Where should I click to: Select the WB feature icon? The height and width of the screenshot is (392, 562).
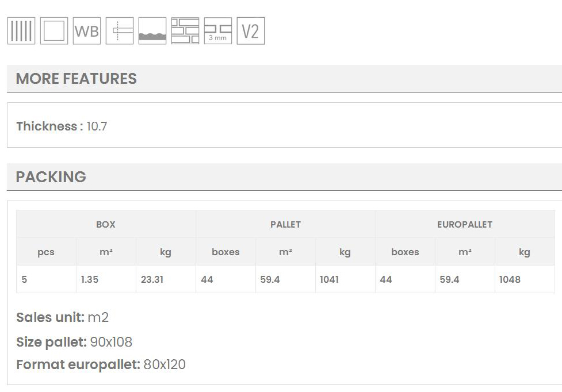coord(87,30)
